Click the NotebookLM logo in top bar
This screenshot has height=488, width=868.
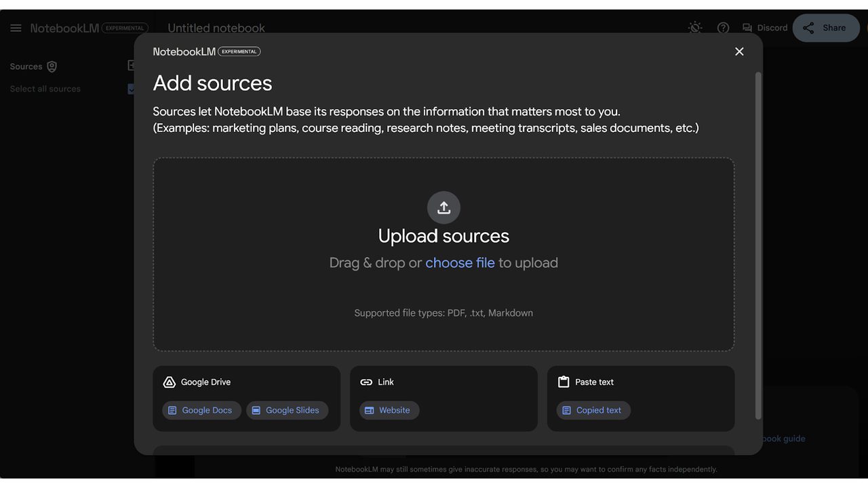tap(64, 28)
